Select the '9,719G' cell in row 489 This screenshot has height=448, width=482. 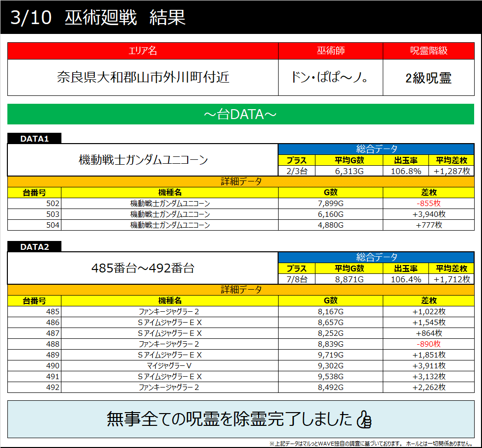tap(331, 355)
